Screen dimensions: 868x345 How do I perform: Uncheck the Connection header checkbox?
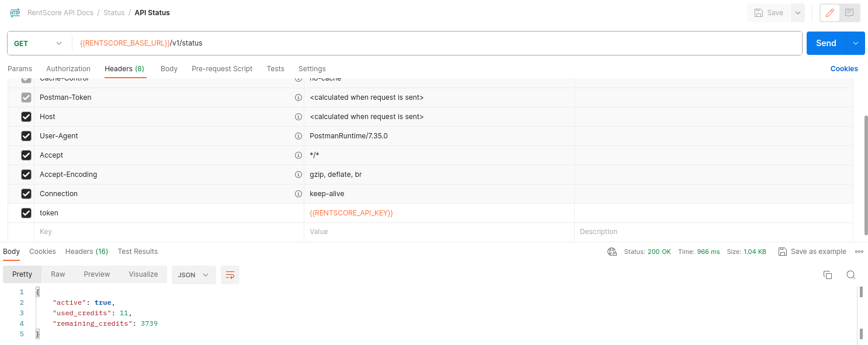26,194
